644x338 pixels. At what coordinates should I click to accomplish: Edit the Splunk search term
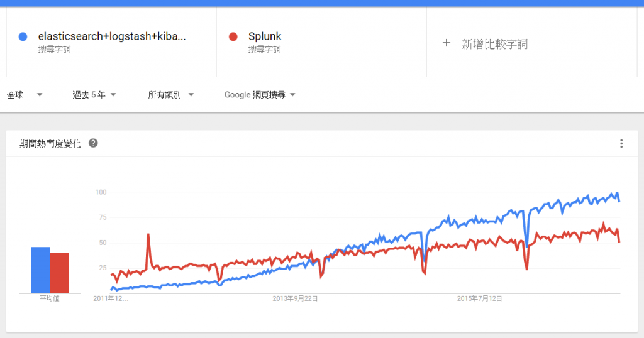tap(265, 36)
